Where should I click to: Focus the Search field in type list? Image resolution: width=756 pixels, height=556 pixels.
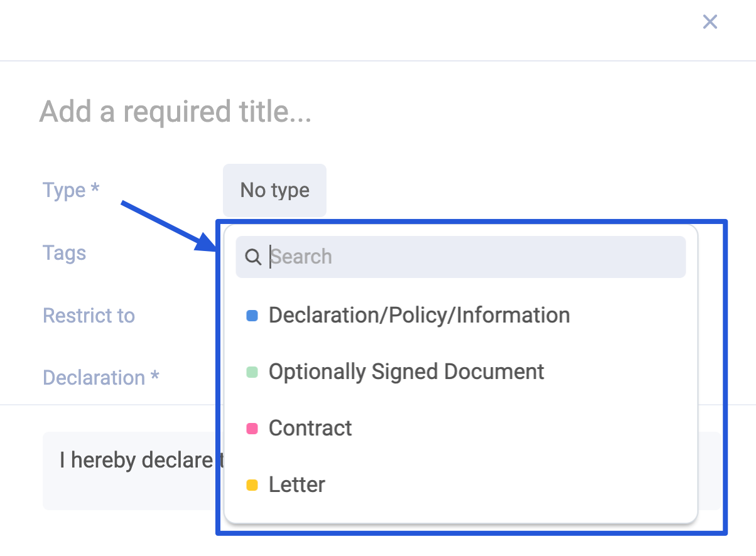461,257
